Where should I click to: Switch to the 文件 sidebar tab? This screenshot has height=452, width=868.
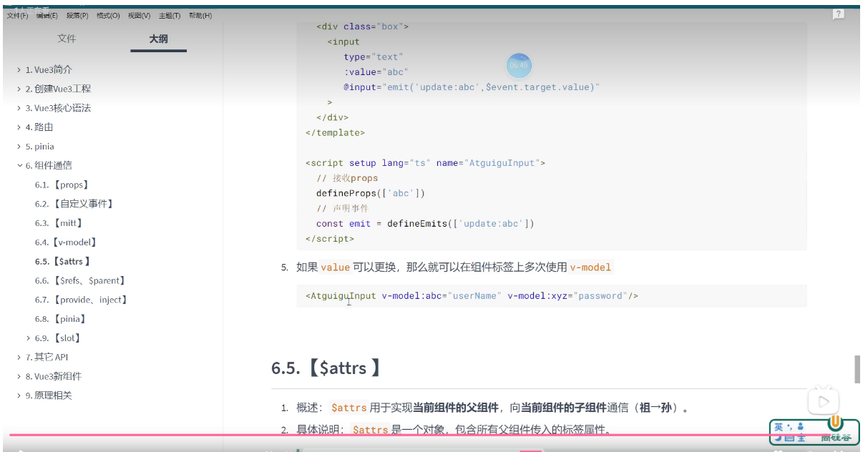[67, 39]
